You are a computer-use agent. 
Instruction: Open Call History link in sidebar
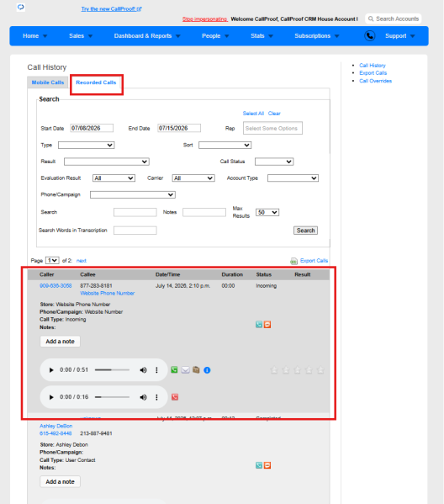coord(373,66)
